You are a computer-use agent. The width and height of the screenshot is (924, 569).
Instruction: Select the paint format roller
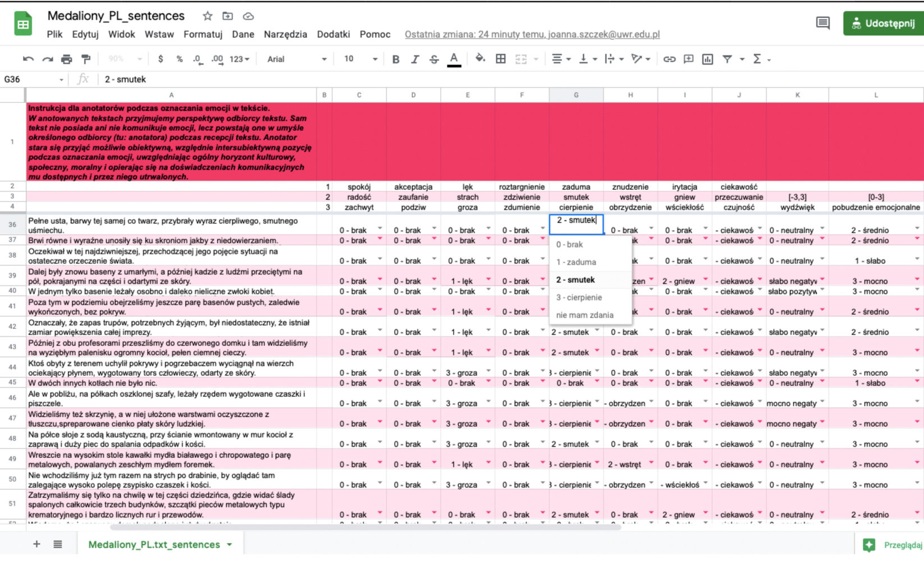[x=86, y=59]
